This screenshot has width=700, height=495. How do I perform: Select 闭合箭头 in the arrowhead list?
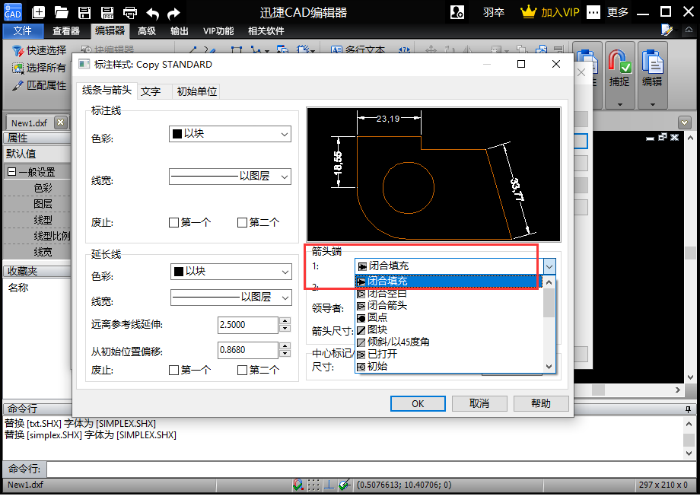[449, 306]
